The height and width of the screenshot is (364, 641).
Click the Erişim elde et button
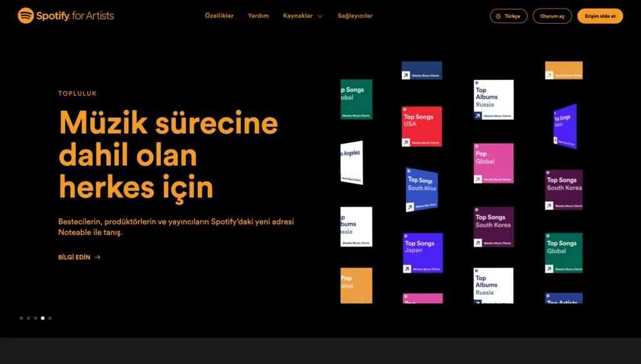click(600, 16)
